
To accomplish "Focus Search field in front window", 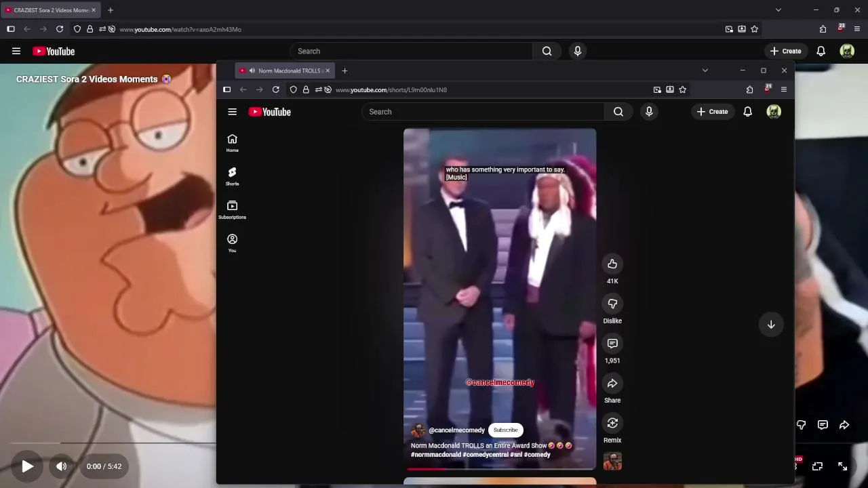I will [483, 112].
